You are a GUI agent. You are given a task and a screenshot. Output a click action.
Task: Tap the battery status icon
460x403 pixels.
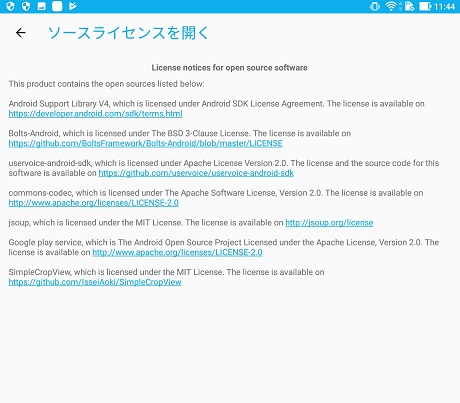[425, 6]
